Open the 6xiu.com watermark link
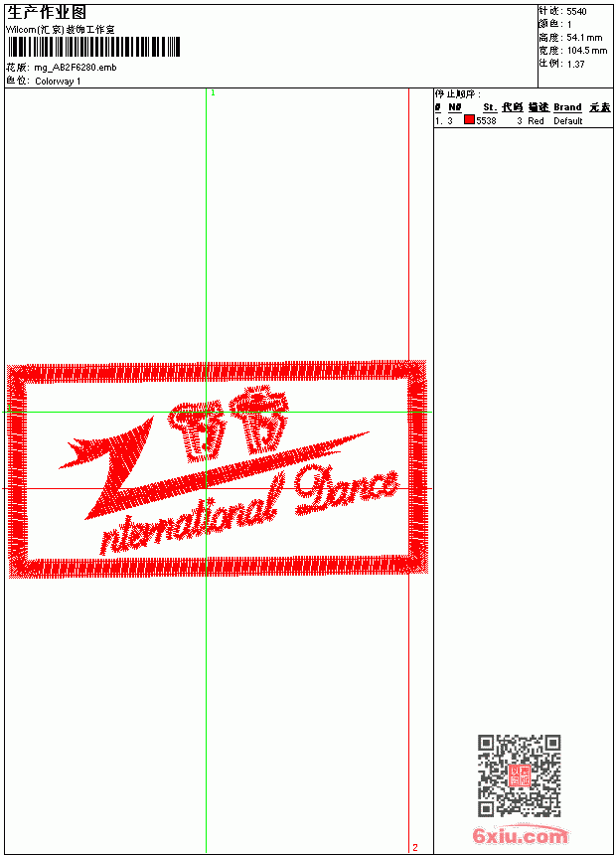This screenshot has height=855, width=616. tap(521, 834)
